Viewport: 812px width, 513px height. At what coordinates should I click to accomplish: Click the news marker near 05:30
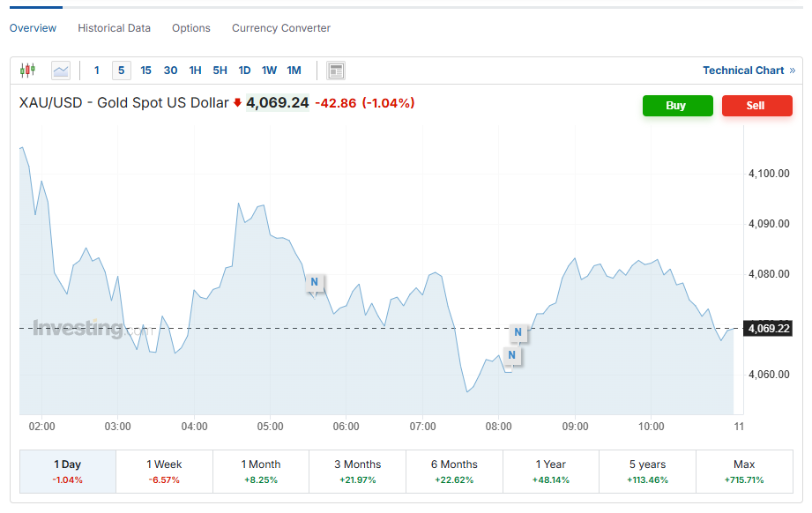pyautogui.click(x=314, y=283)
